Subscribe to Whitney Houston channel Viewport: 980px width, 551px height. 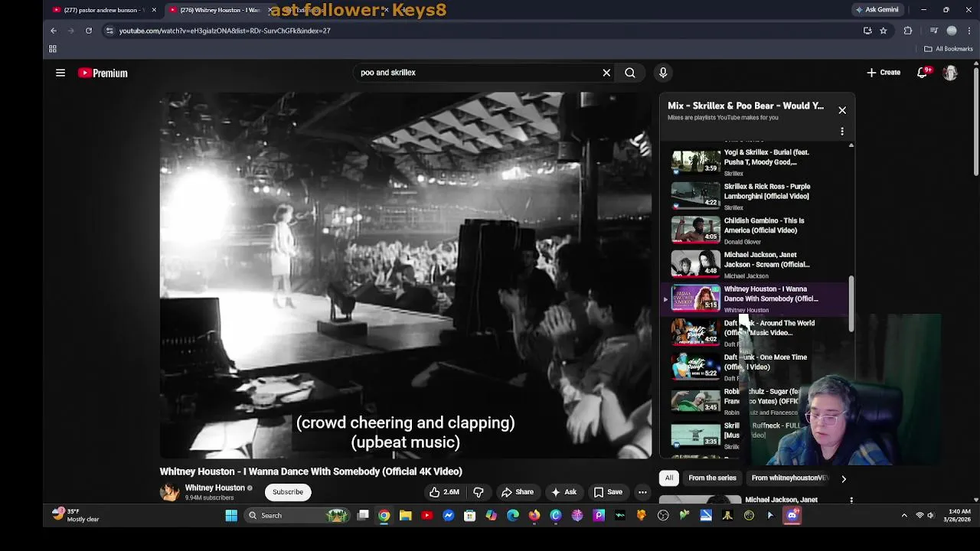(288, 492)
